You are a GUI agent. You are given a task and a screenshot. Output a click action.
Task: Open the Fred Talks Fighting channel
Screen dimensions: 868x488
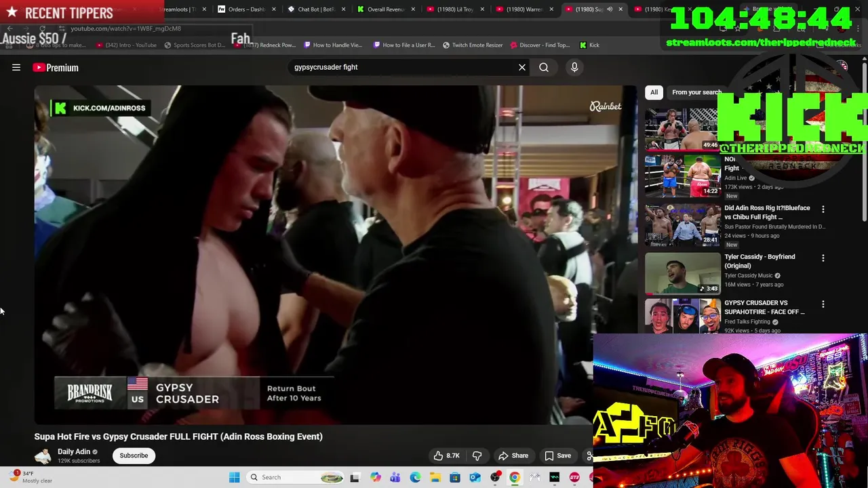click(747, 322)
